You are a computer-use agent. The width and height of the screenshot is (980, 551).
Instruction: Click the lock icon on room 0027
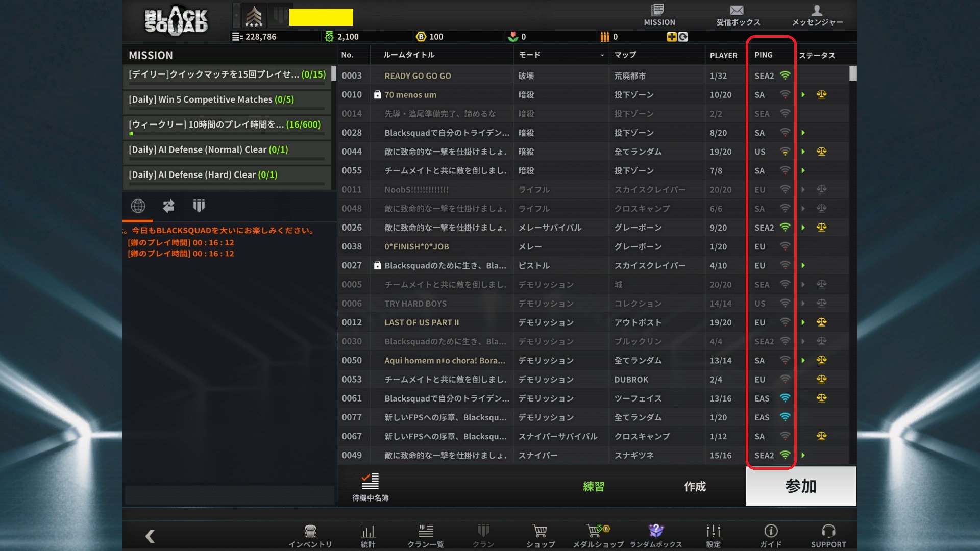point(377,265)
